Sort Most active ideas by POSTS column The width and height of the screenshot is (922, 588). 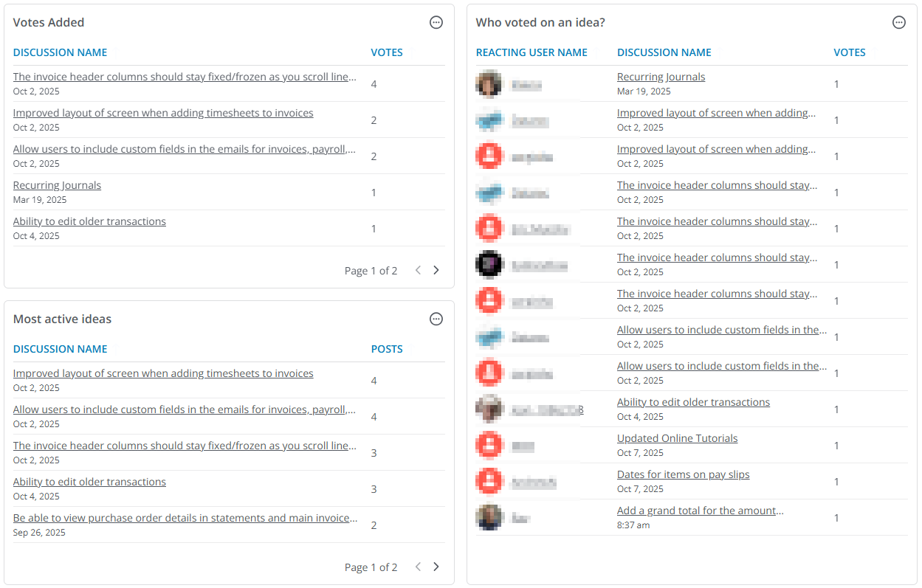tap(387, 349)
